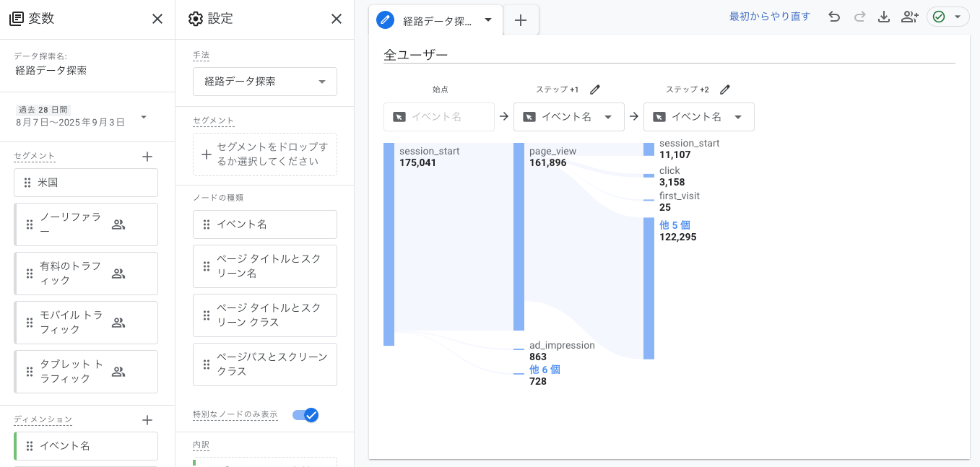Expand the 手法 method dropdown showing 経路データ探索

(x=264, y=82)
